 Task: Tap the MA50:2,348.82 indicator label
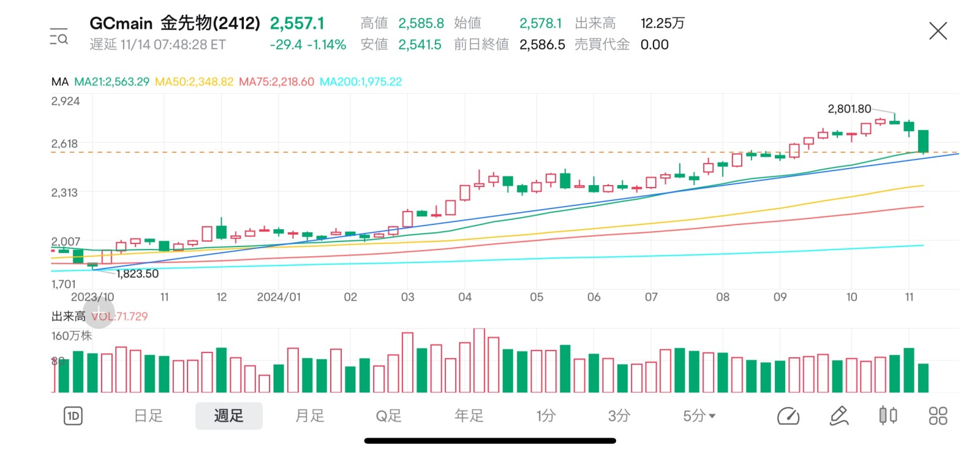[x=194, y=82]
